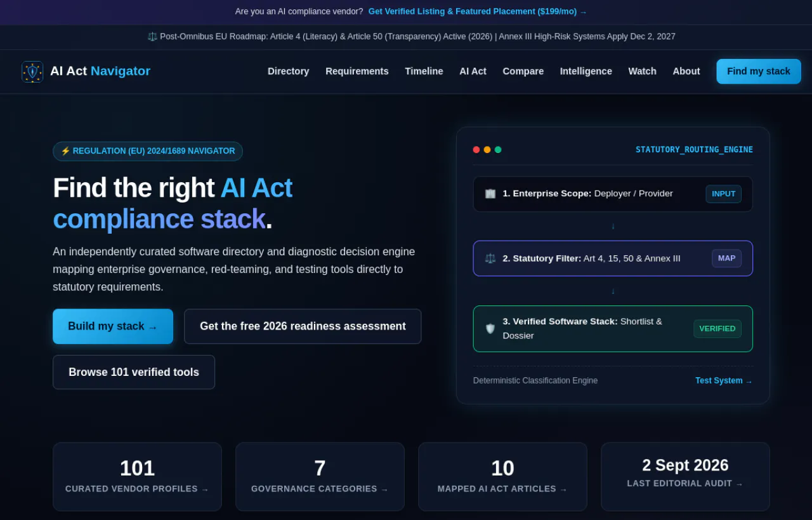The height and width of the screenshot is (520, 812).
Task: Click the VERIFIED tag on Software Stack
Action: (x=717, y=329)
